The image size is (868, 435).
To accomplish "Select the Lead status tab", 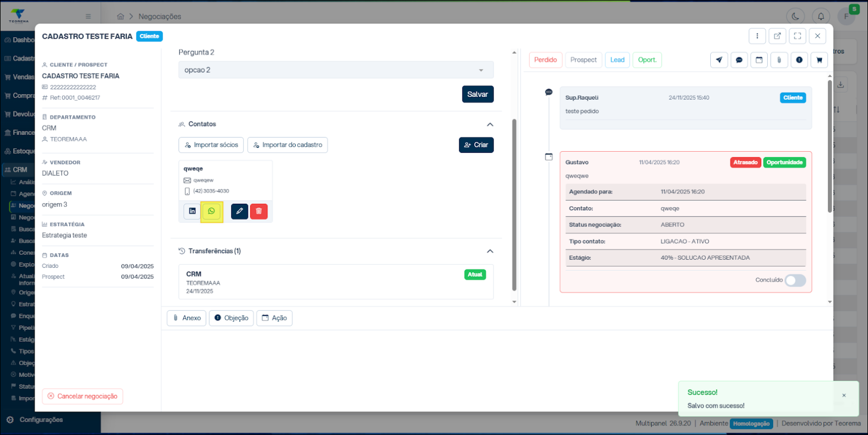I will click(x=617, y=60).
